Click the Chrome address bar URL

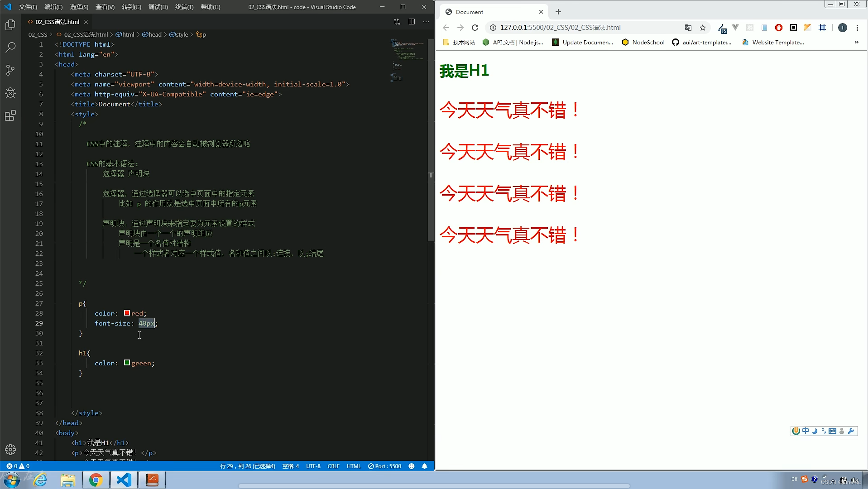(560, 28)
